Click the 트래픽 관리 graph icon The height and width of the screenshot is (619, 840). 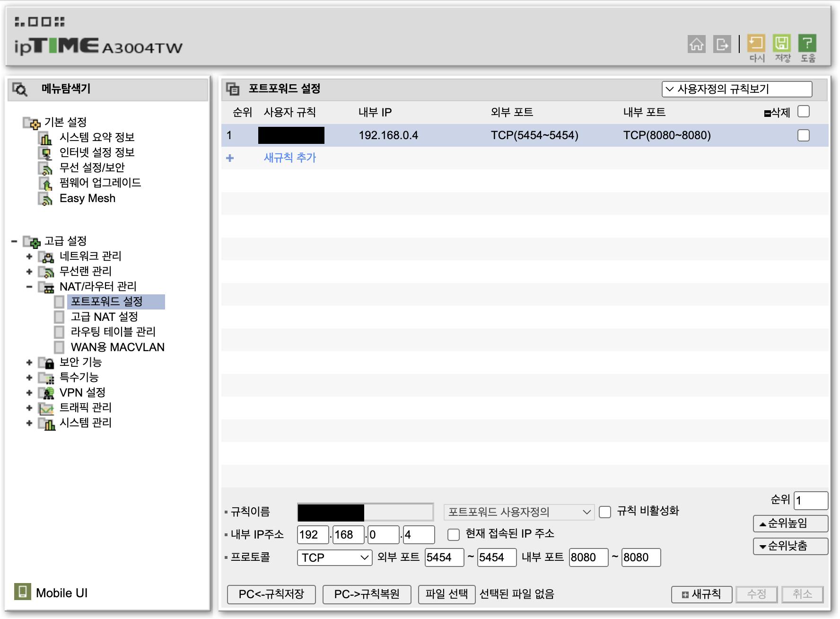[x=46, y=408]
